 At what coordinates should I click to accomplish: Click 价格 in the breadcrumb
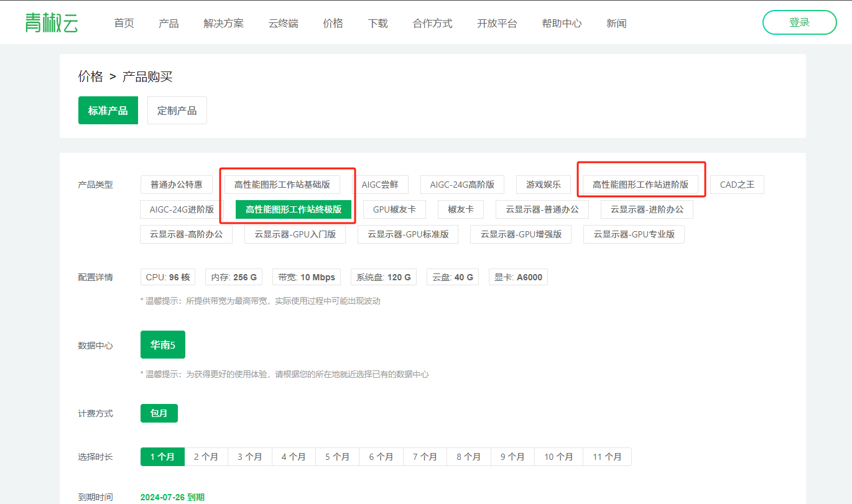[x=91, y=76]
